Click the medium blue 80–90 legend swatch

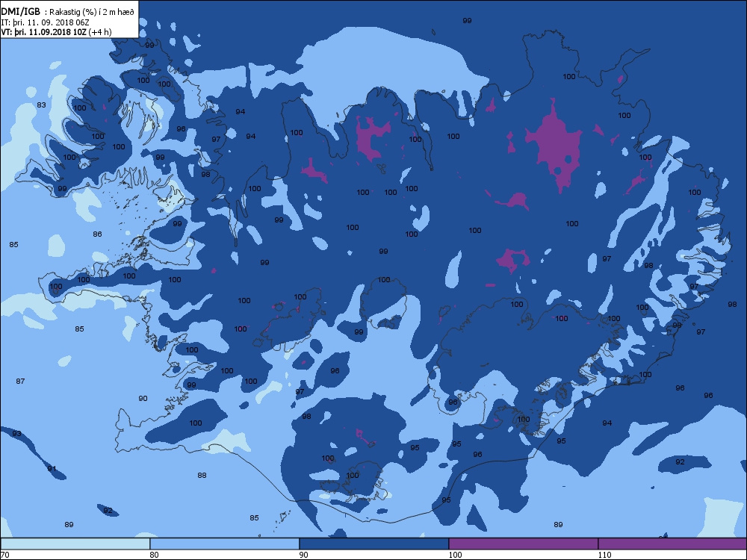coord(224,544)
